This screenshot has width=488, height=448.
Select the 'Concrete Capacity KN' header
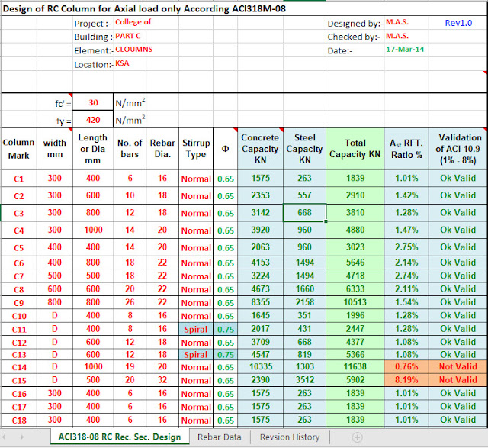260,149
